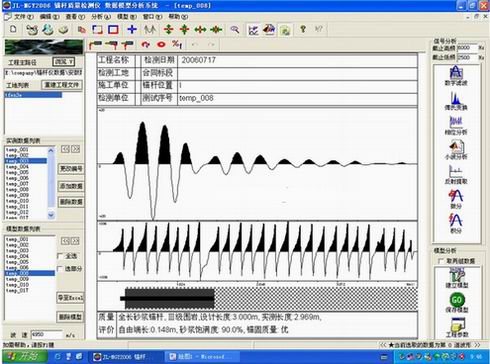Click the 导至Excel export button
Image resolution: width=490 pixels, height=364 pixels.
(71, 298)
